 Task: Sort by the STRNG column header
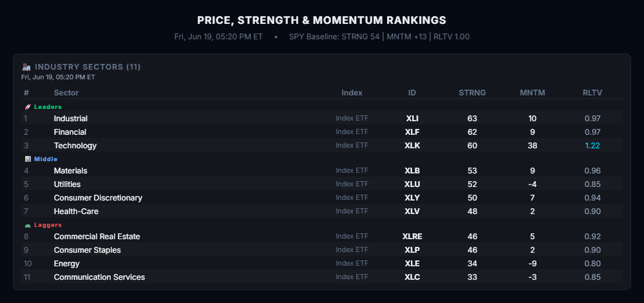(x=472, y=93)
